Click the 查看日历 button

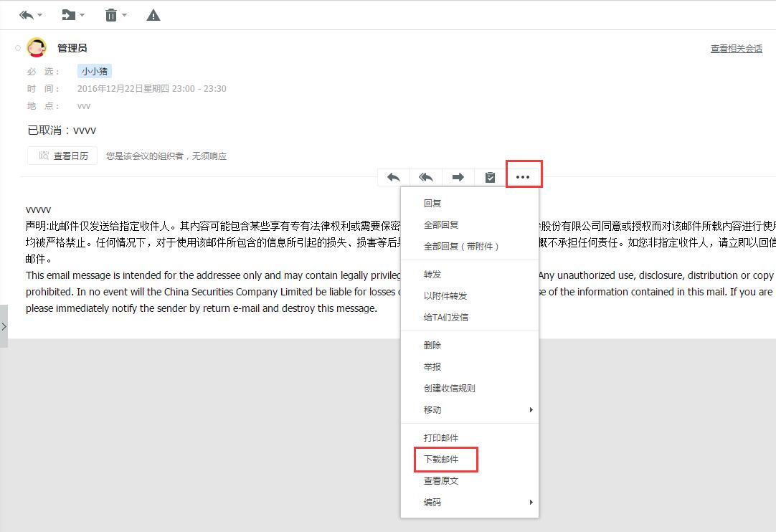pyautogui.click(x=62, y=156)
